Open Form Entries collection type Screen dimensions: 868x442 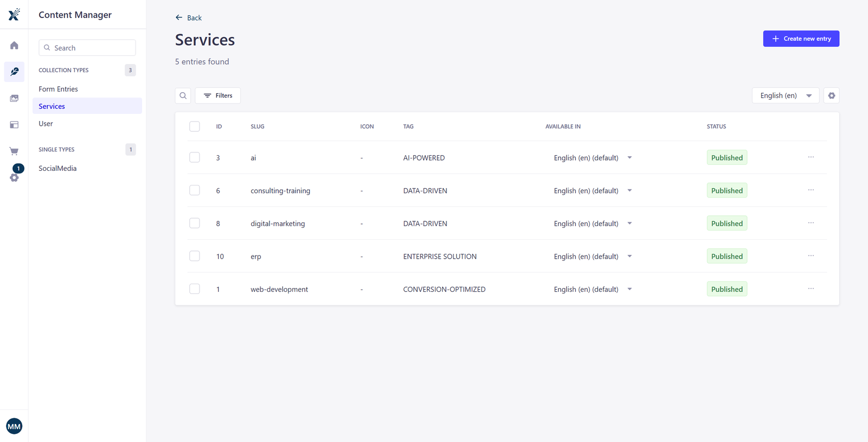pyautogui.click(x=58, y=89)
